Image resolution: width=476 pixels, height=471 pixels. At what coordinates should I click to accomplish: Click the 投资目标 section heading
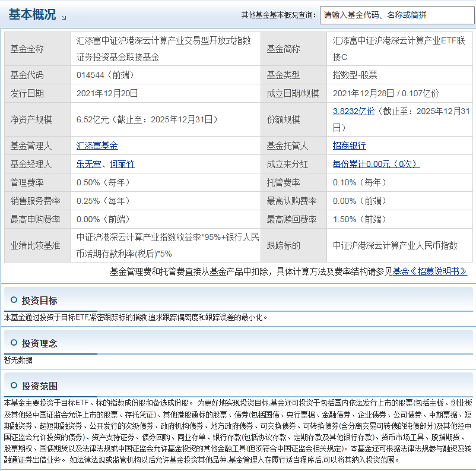[39, 301]
